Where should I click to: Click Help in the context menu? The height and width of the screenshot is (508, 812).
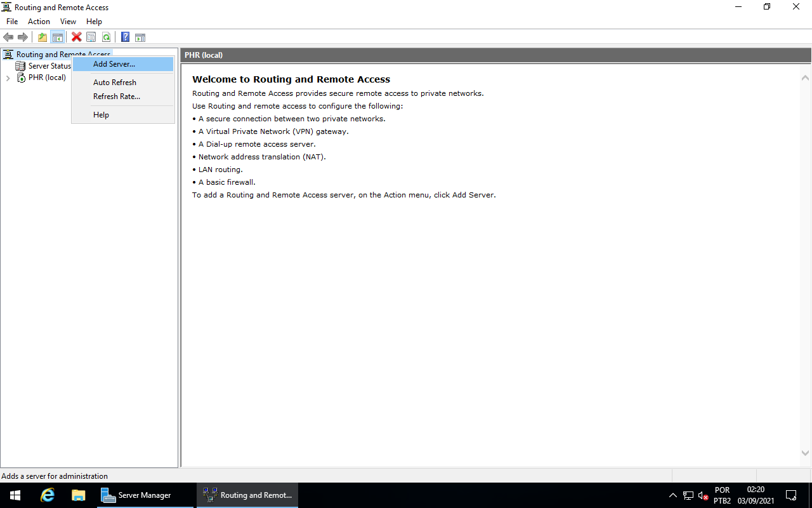tap(101, 114)
